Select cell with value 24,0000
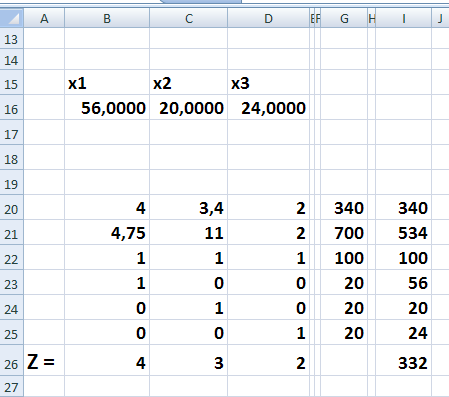The image size is (449, 397). (268, 108)
